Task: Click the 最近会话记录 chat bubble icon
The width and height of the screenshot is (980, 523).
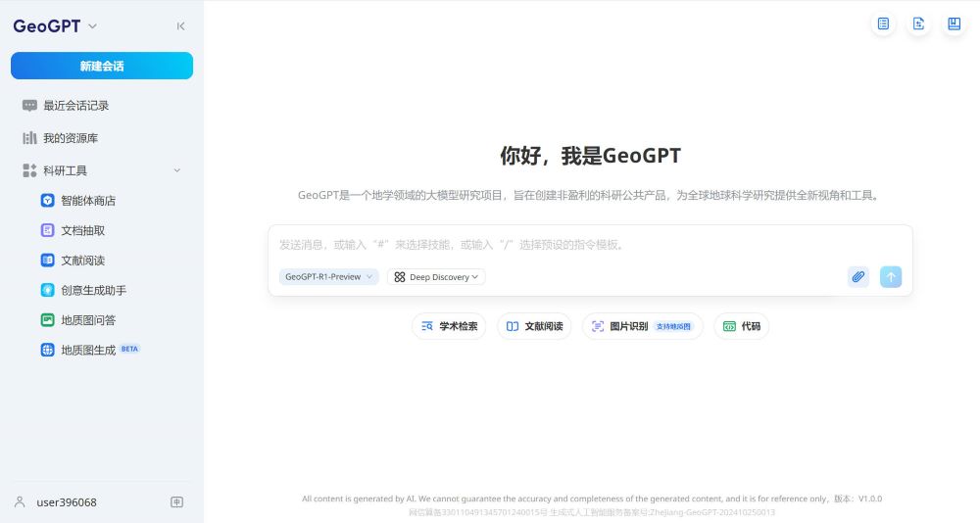Action: pyautogui.click(x=29, y=106)
